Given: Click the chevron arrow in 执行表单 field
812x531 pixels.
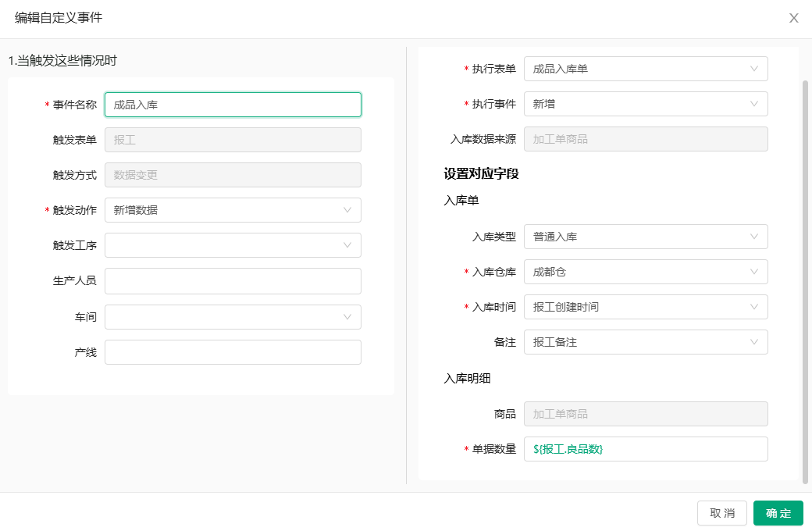Looking at the screenshot, I should click(754, 69).
